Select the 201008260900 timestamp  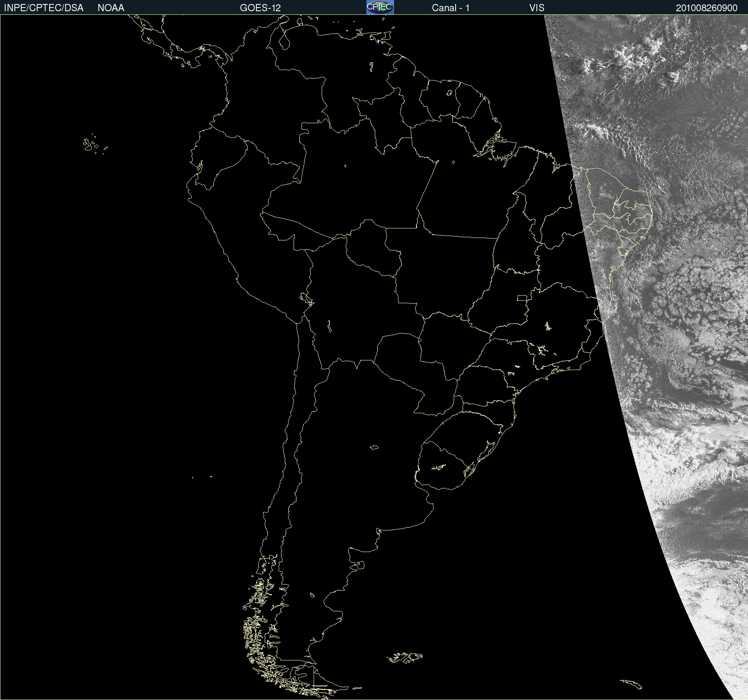point(707,8)
